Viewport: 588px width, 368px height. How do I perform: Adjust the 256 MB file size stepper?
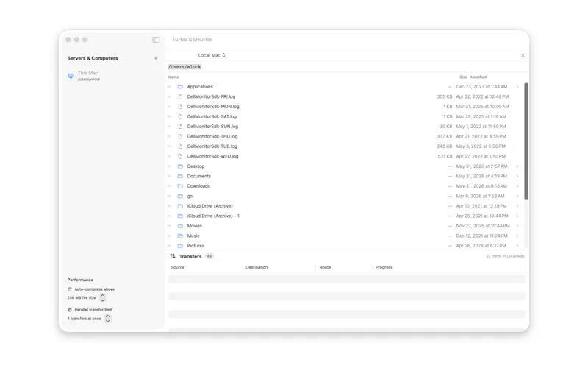point(102,298)
